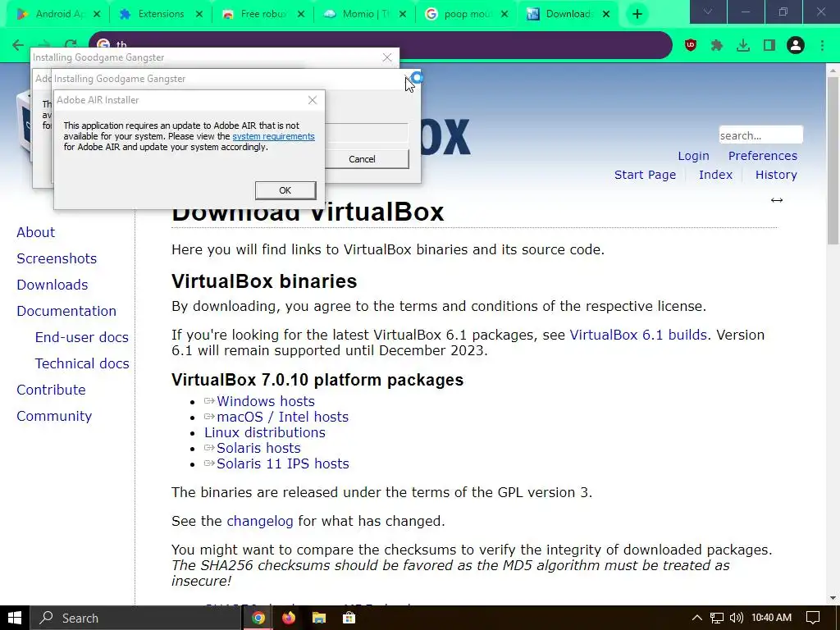The image size is (840, 630).
Task: Switch to the Momio tab
Action: [x=364, y=14]
